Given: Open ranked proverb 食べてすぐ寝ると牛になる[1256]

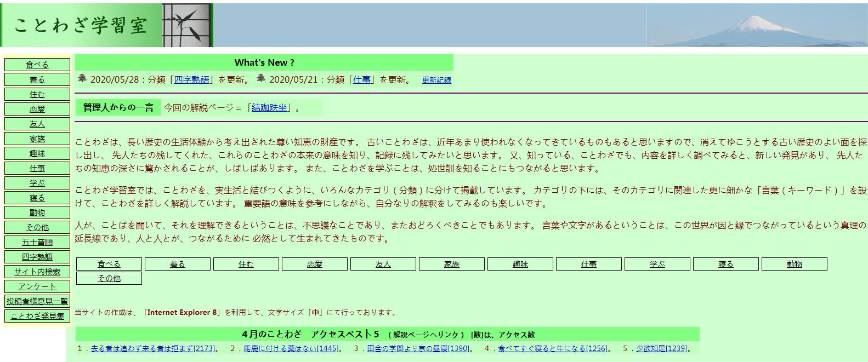Looking at the screenshot, I should tap(553, 348).
